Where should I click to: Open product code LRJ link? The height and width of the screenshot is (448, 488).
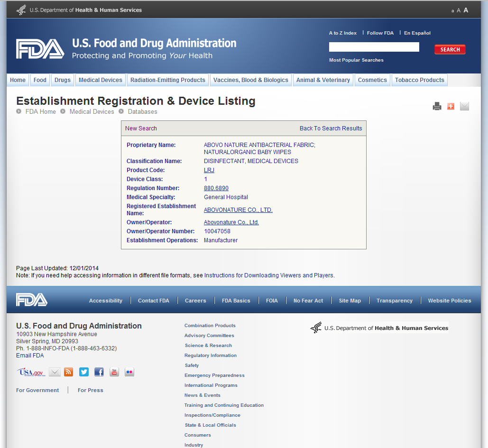click(209, 170)
